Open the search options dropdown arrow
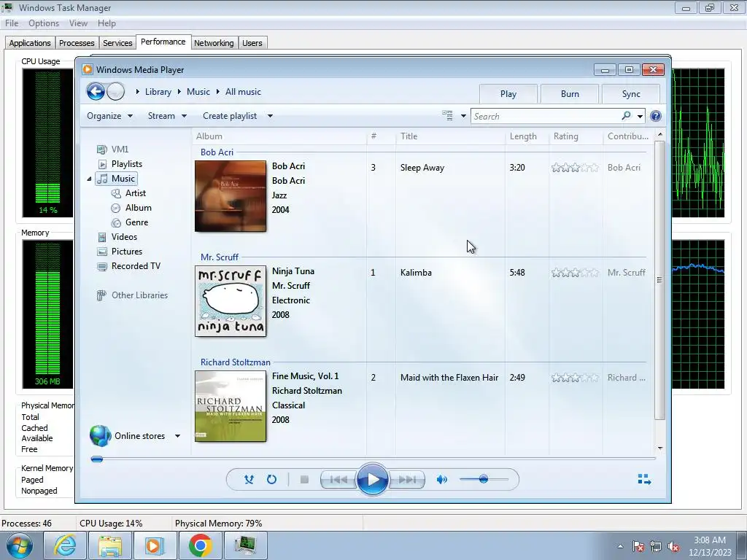The height and width of the screenshot is (560, 747). point(640,116)
